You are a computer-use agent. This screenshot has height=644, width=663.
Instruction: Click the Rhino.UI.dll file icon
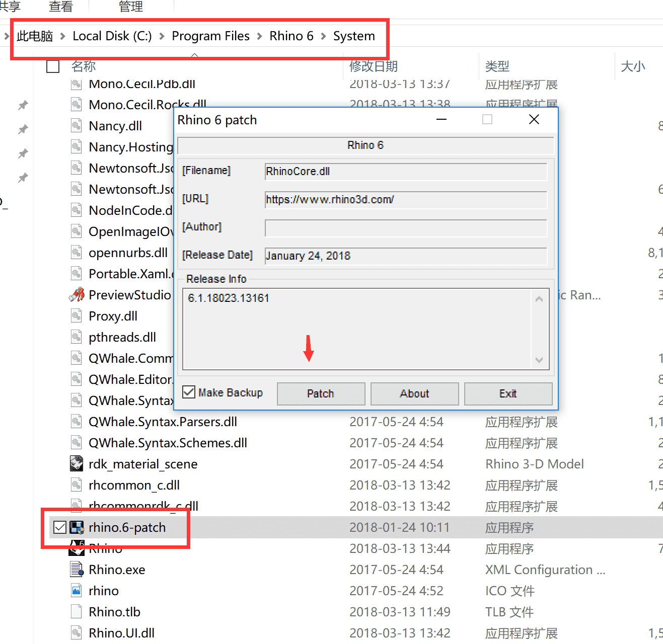click(x=77, y=633)
